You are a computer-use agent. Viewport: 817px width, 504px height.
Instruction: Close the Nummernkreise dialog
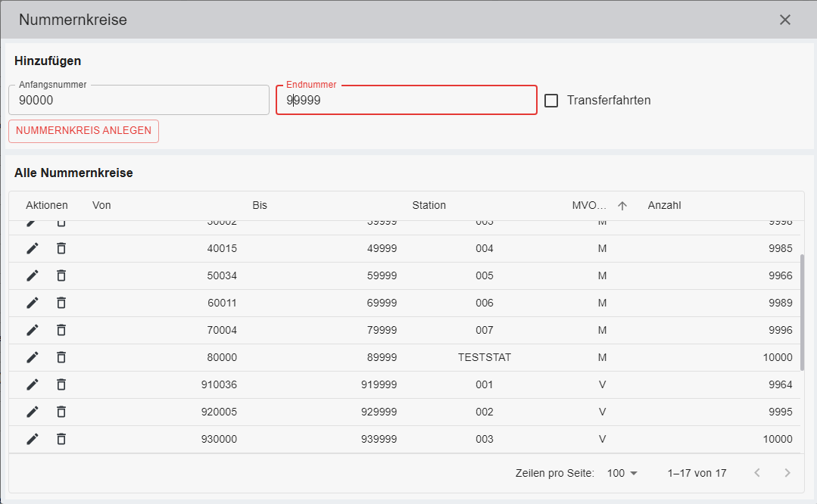(785, 20)
